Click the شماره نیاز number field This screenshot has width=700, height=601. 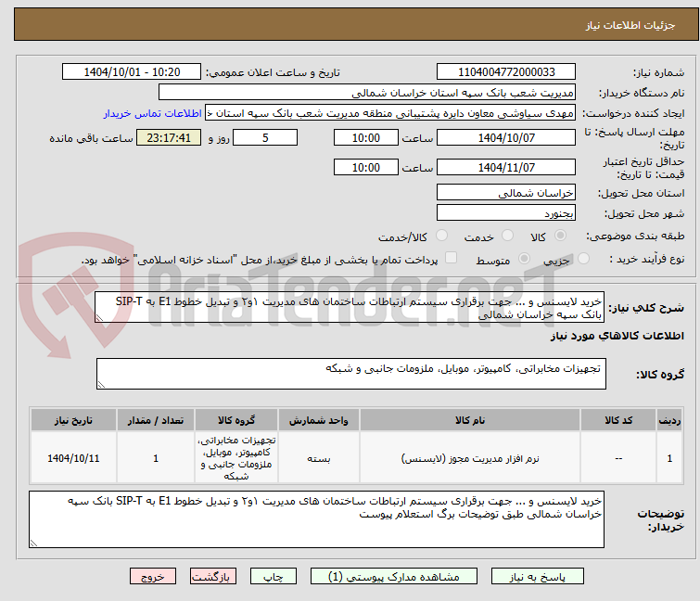(506, 72)
